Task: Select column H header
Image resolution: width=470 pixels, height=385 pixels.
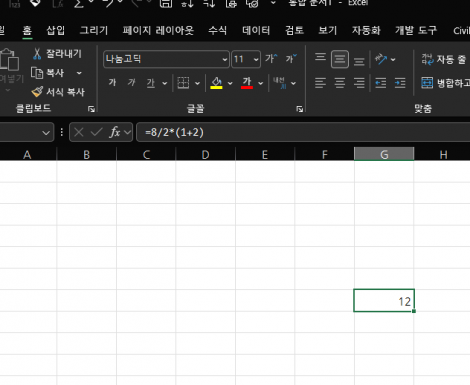Action: (443, 154)
